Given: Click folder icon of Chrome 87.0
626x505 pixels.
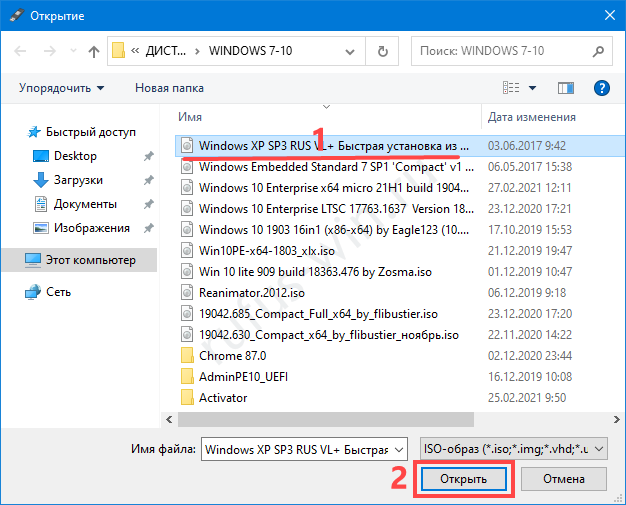Looking at the screenshot, I should [x=187, y=355].
